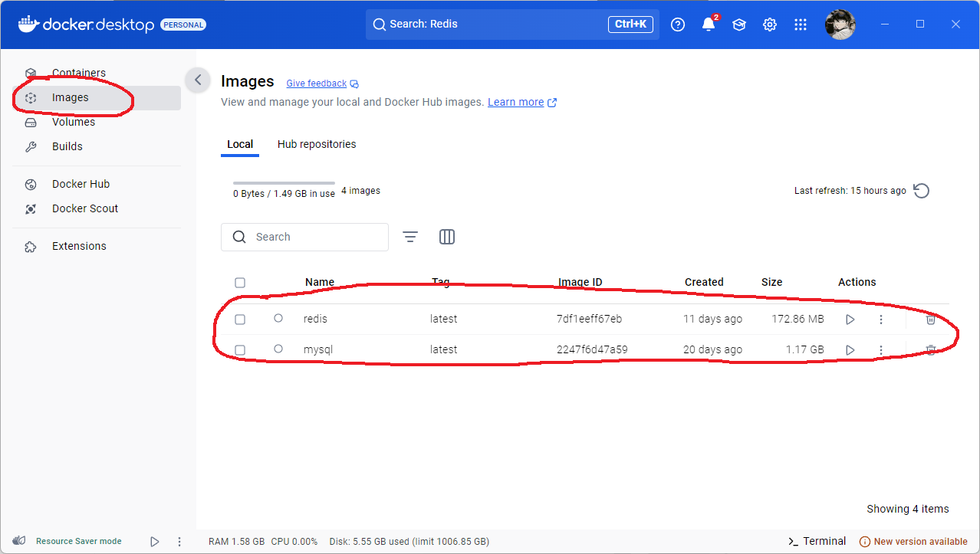Switch to the Hub repositories tab
The width and height of the screenshot is (980, 554).
point(316,144)
